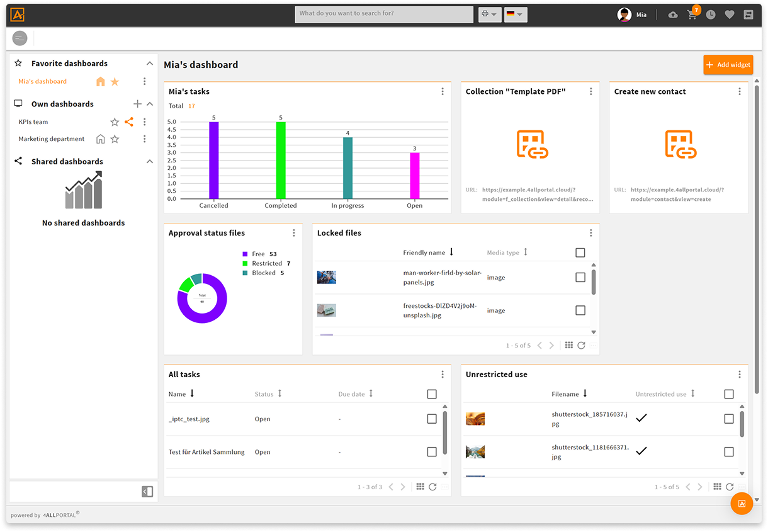Open the contact create URL
The height and width of the screenshot is (532, 768).
pos(677,194)
